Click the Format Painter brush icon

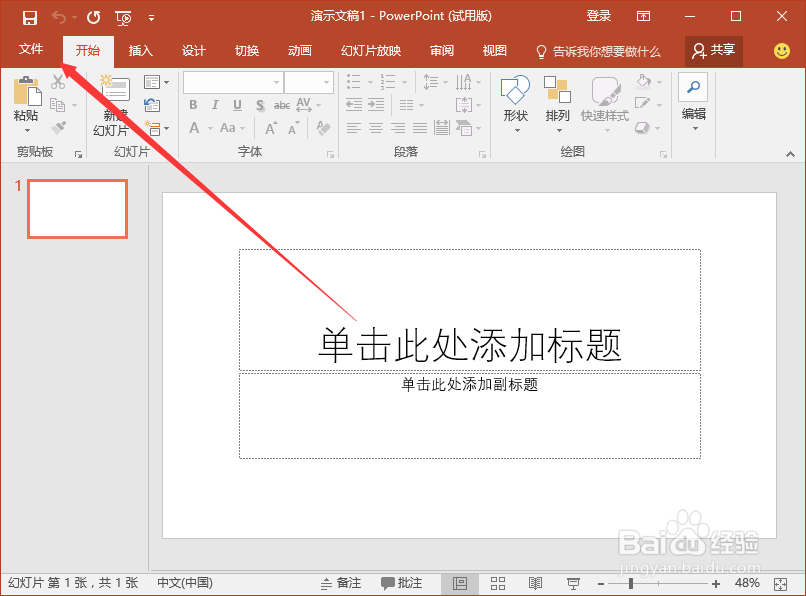[x=58, y=127]
